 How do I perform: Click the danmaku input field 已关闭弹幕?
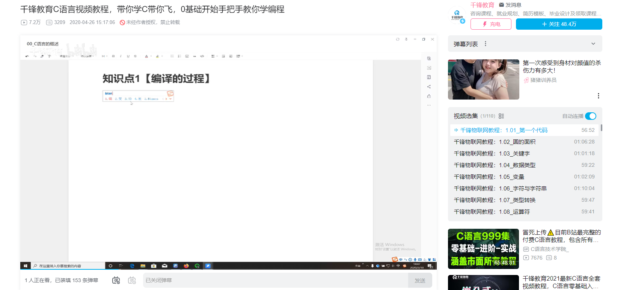[x=276, y=280]
